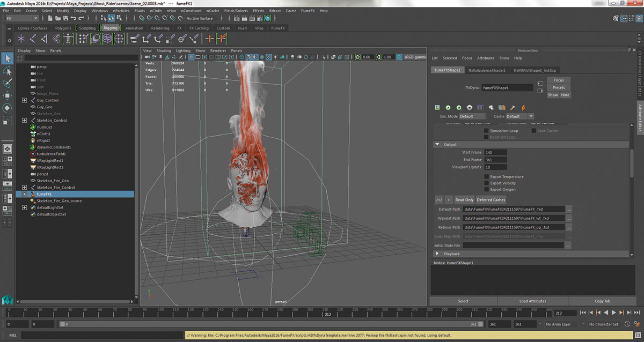Image resolution: width=644 pixels, height=342 pixels.
Task: Toggle the Save Caches checkbox
Action: point(533,131)
